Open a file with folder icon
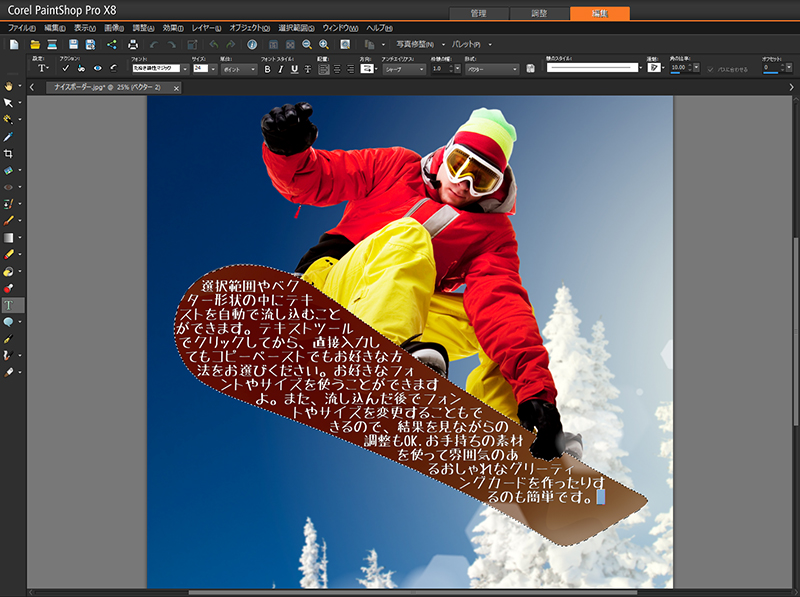Image resolution: width=800 pixels, height=597 pixels. 35,45
